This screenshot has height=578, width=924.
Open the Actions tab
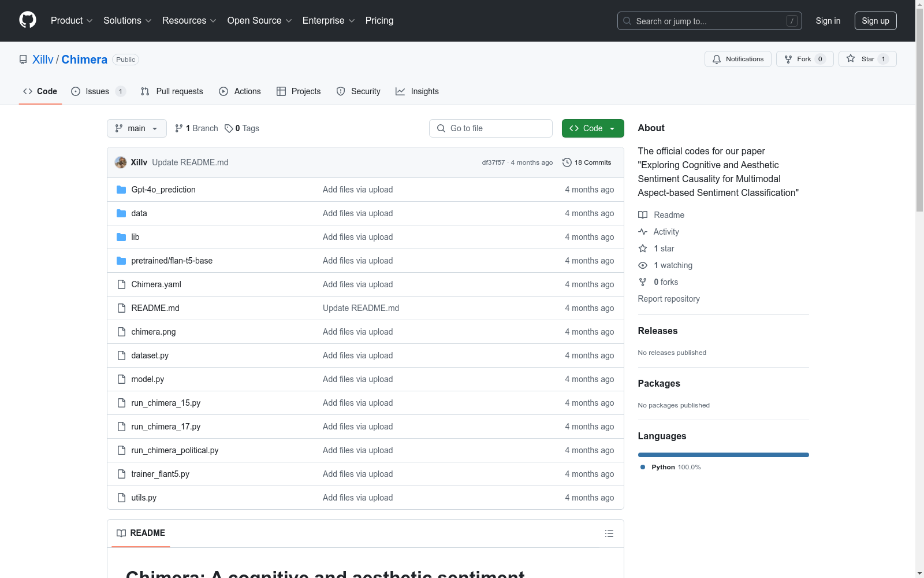(x=240, y=91)
